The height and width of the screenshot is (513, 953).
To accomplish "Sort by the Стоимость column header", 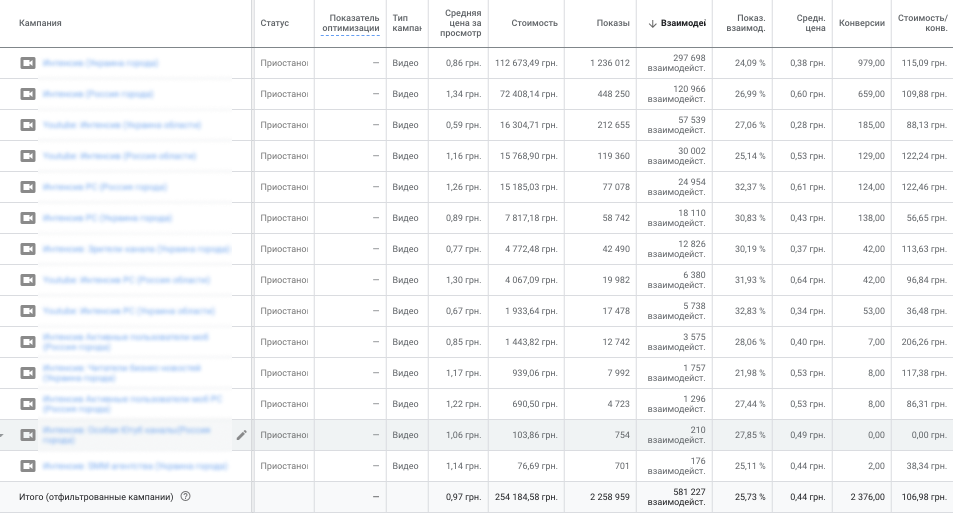I will click(534, 23).
